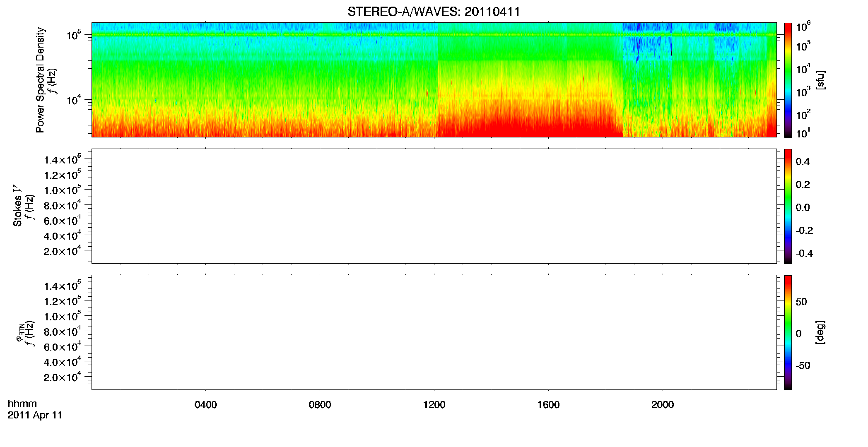Click the 0800 time tick label
Viewport: 868px width, 447px height.
click(x=320, y=405)
